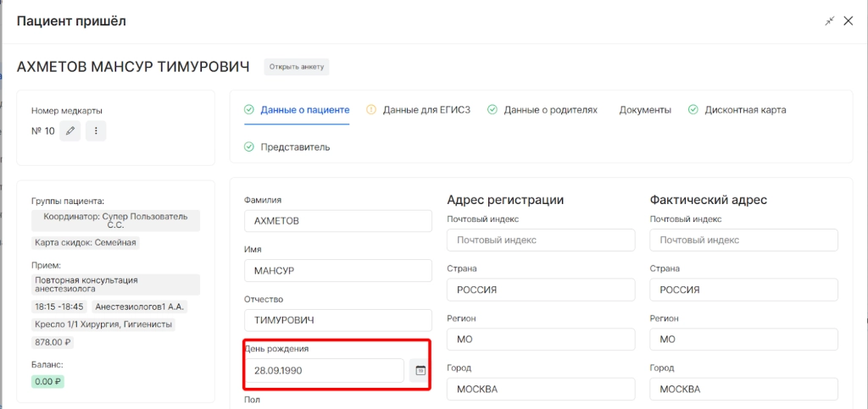The width and height of the screenshot is (868, 409).
Task: Click the 'Имя' field containing МАНСУР
Action: pos(337,271)
